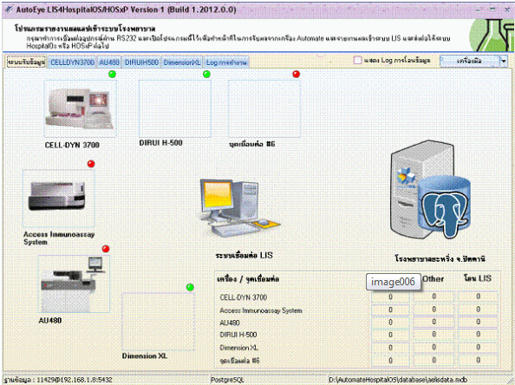The height and width of the screenshot is (385, 515).
Task: Open the AU480 analyzer image
Action: (x=74, y=284)
